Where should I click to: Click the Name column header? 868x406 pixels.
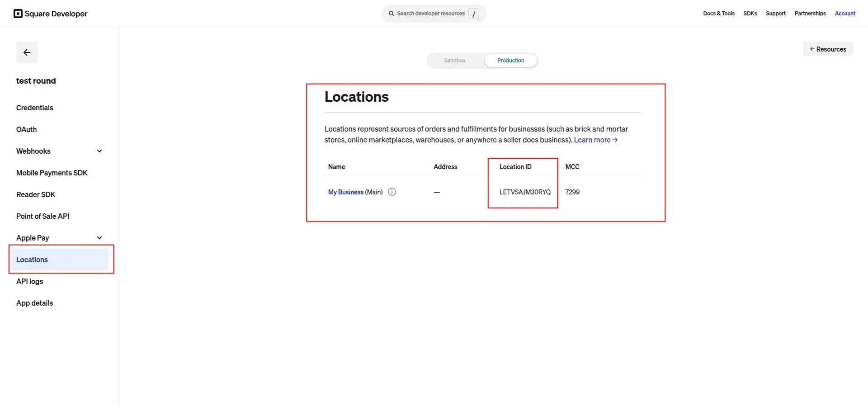pyautogui.click(x=336, y=167)
